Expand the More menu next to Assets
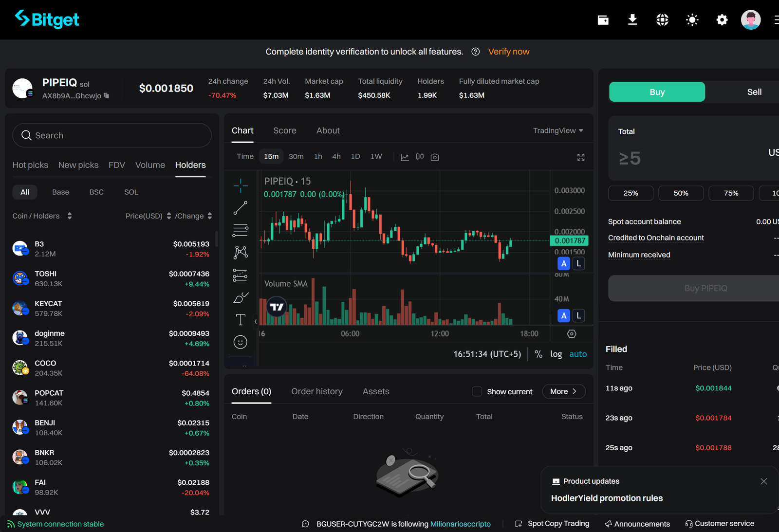This screenshot has width=779, height=532. 563,391
